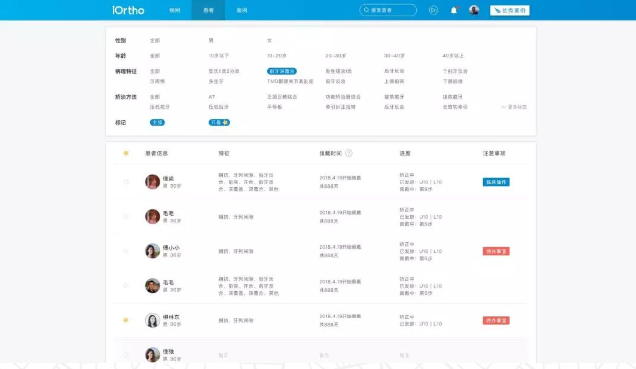Click the help question mark beside wear time
The height and width of the screenshot is (369, 636).
tap(349, 153)
